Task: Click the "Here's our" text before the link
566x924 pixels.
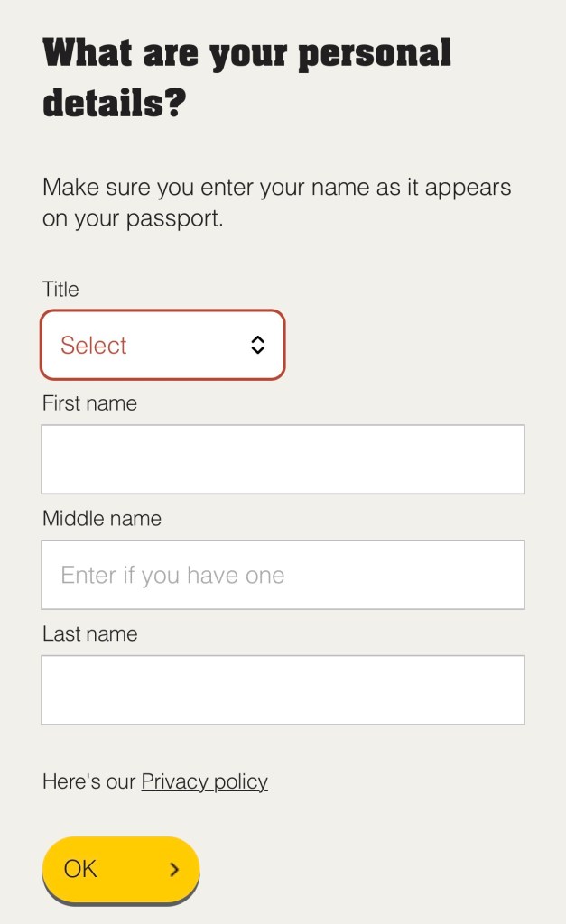Action: coord(89,781)
